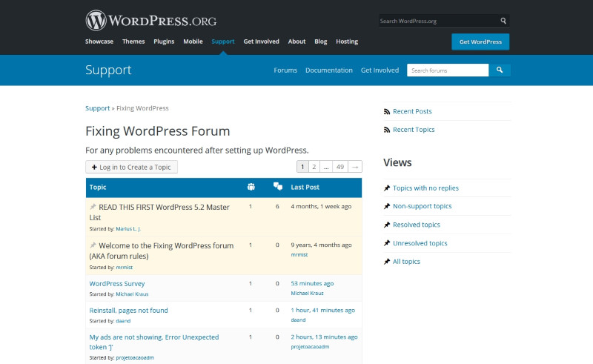Open Reinstall, pages not found topic
593x364 pixels.
[128, 311]
